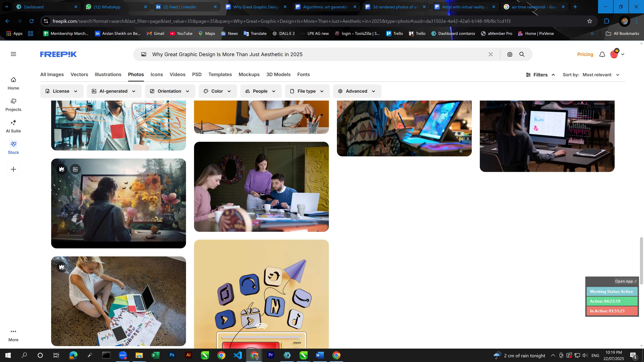Expand the People filter dropdown
Viewport: 644px width, 362px height.
[261, 91]
